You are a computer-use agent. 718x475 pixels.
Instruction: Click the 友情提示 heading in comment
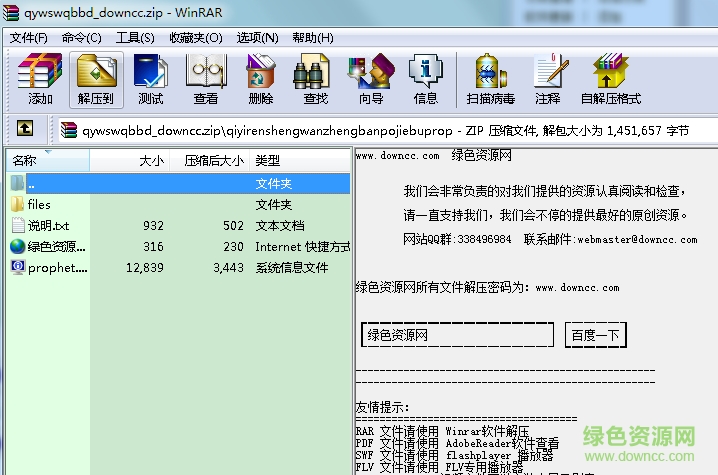coord(381,407)
